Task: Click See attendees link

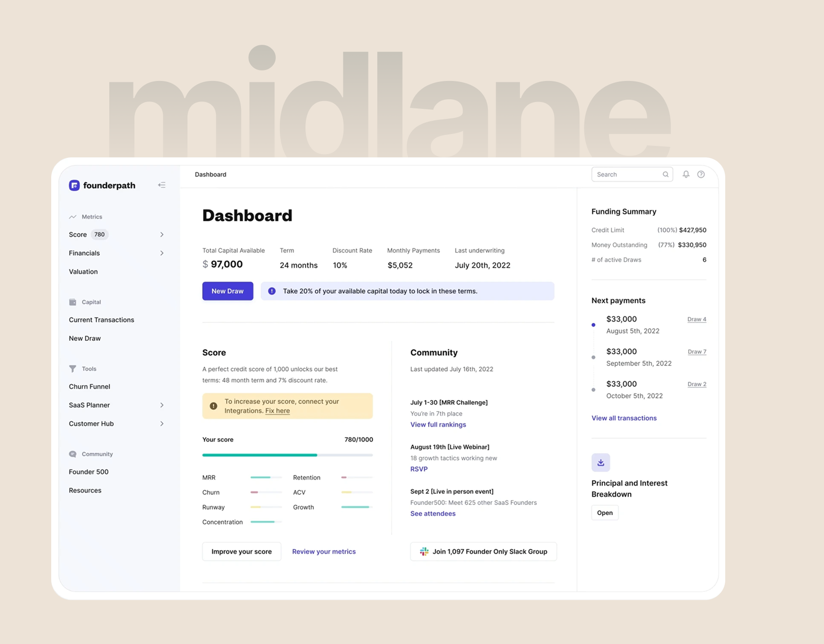Action: tap(433, 514)
